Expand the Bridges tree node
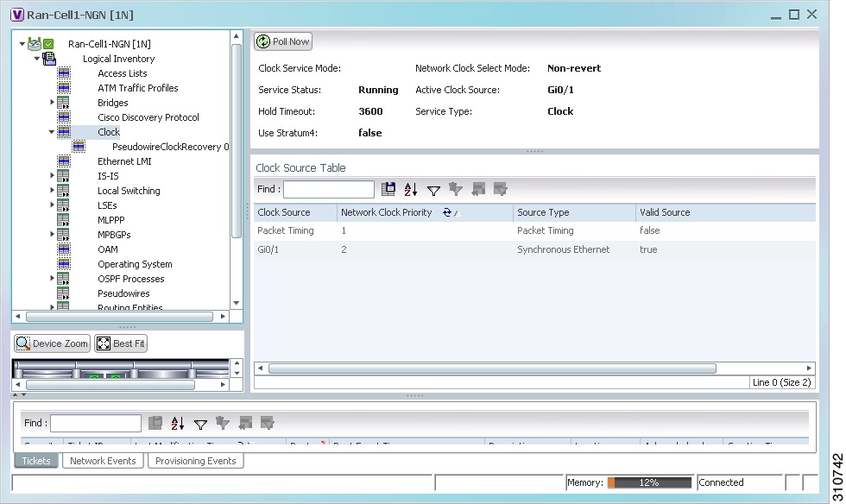 (52, 102)
